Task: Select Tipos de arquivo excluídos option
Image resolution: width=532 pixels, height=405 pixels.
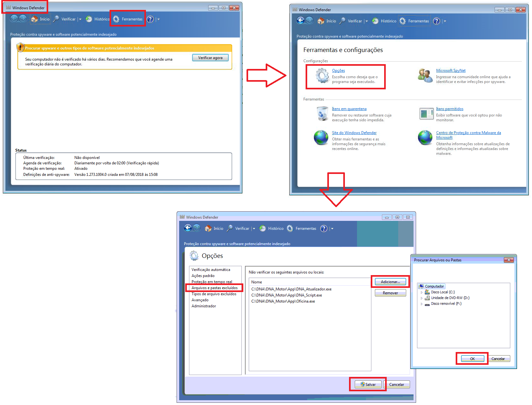Action: coord(214,294)
